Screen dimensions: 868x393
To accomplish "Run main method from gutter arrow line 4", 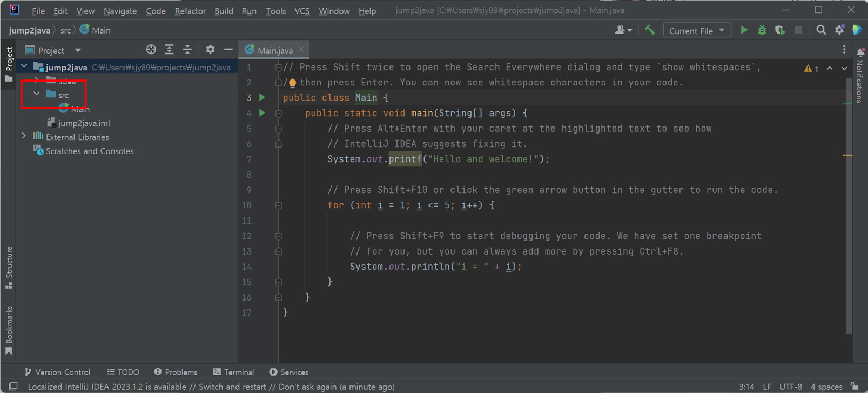I will pyautogui.click(x=262, y=113).
